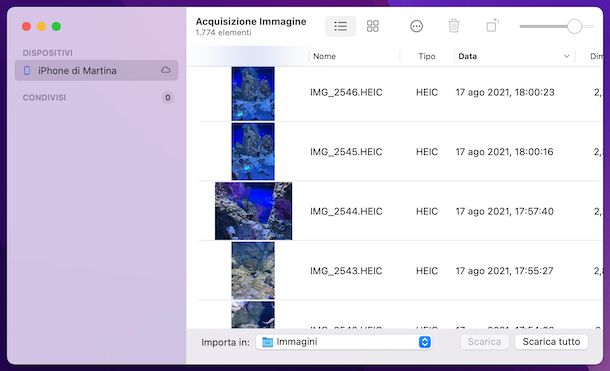
Task: Click HEIC type in IMG_2544 row
Action: 427,211
